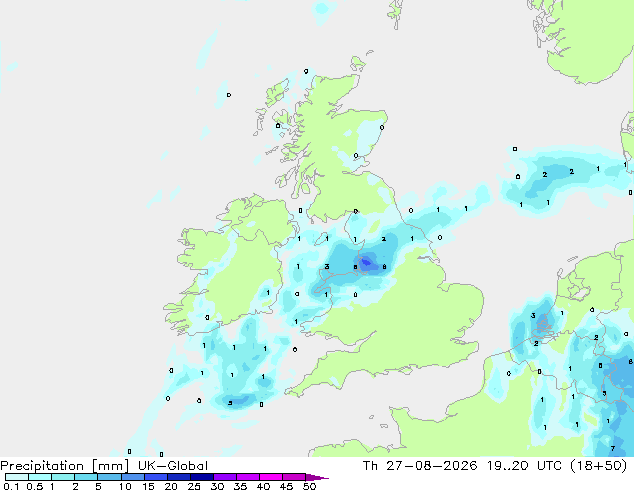The image size is (634, 490).
Task: Click the 2–5 mm legend color swatch
Action: 86,477
